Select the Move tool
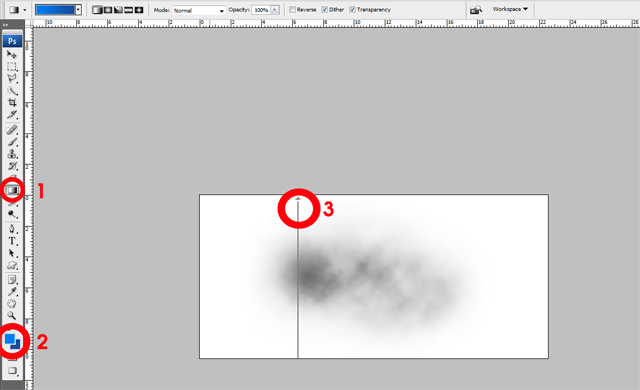Screen dimensions: 640x390 11,54
